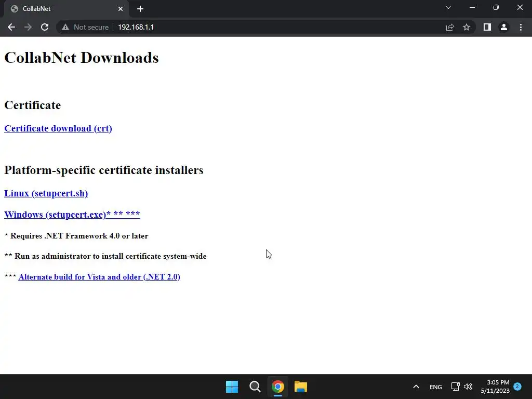Open the Windows setupcert.exe link
Viewport: 532px width, 399px height.
click(72, 215)
